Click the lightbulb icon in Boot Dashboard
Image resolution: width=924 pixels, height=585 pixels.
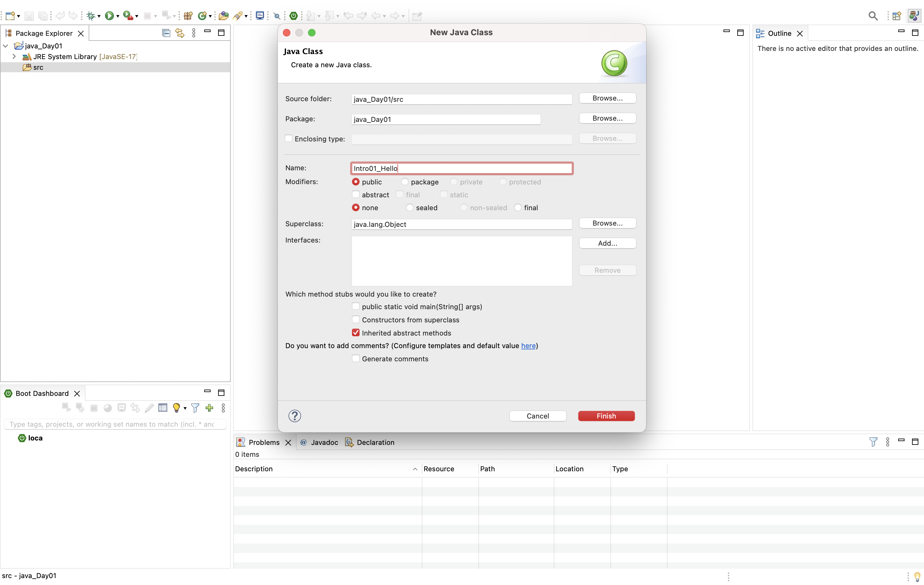(x=177, y=408)
